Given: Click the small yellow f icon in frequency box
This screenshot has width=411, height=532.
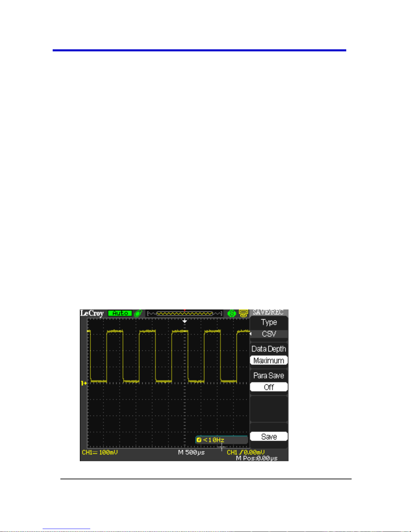Looking at the screenshot, I should point(199,440).
